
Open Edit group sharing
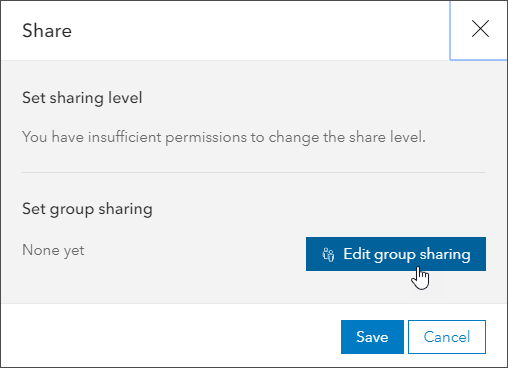pyautogui.click(x=396, y=254)
